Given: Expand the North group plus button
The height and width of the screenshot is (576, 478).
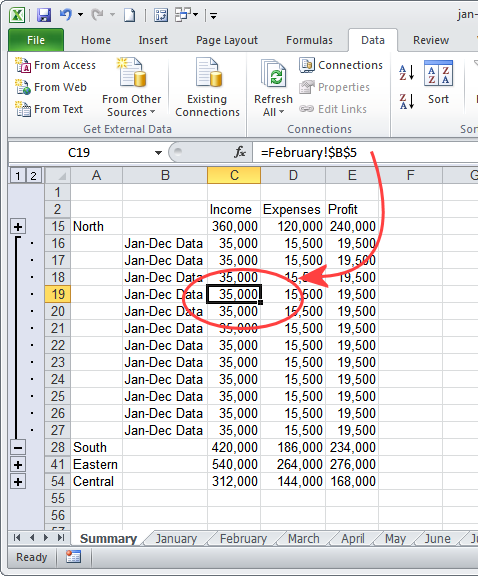Looking at the screenshot, I should point(18,227).
